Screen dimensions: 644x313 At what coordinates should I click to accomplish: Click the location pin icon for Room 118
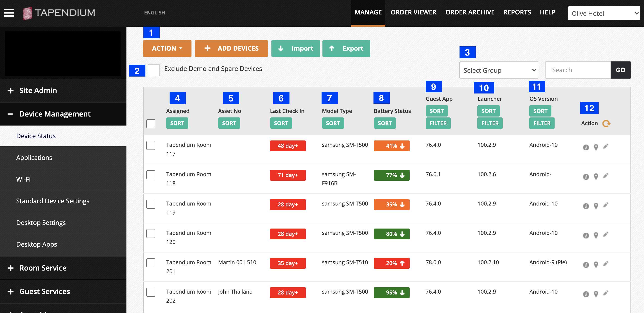[596, 177]
